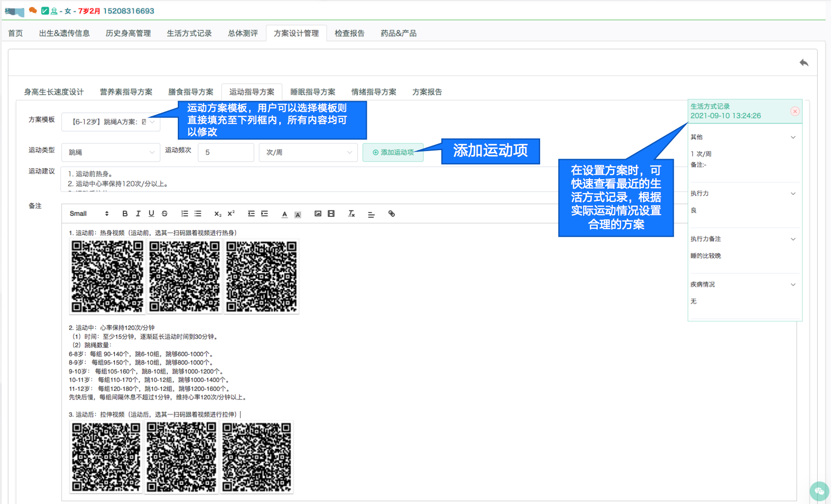
Task: Insert an ordered numbered list
Action: pos(185,214)
